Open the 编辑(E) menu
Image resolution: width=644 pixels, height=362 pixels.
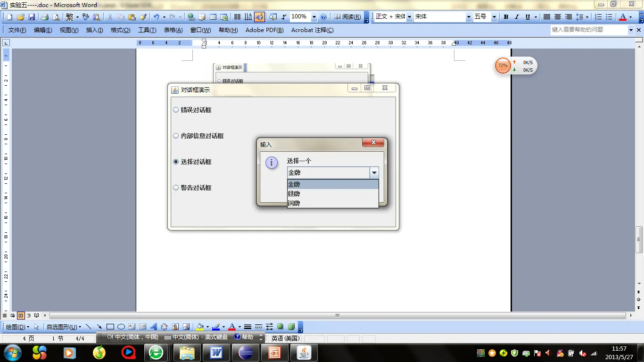(x=43, y=30)
